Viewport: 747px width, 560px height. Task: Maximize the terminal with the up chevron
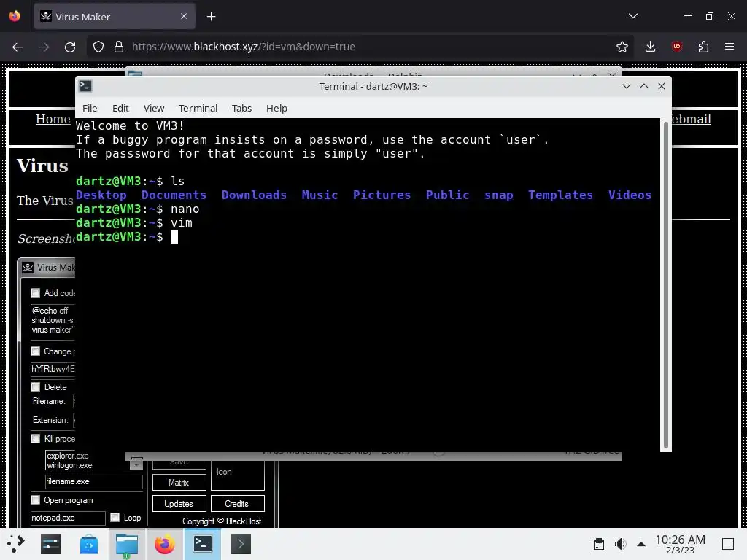pyautogui.click(x=644, y=86)
